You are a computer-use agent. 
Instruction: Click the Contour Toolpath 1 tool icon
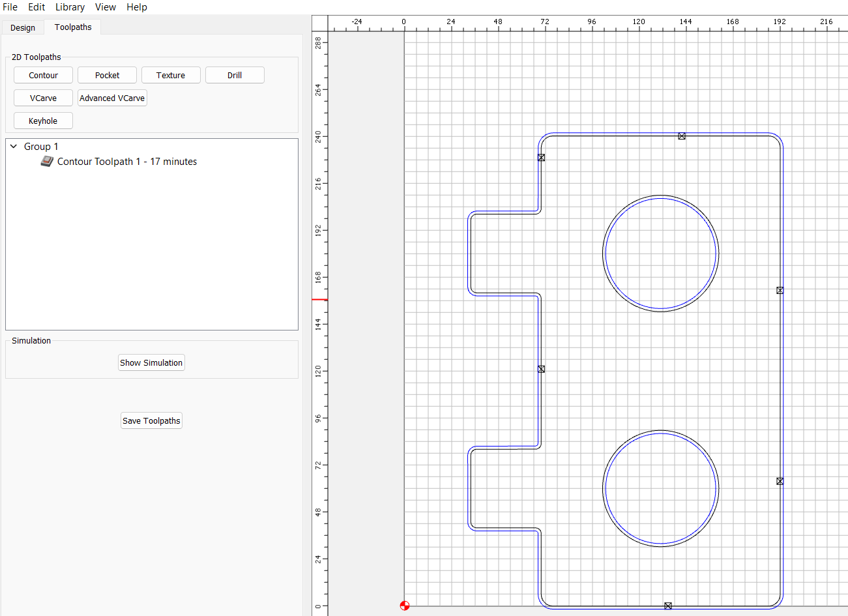[x=46, y=162]
